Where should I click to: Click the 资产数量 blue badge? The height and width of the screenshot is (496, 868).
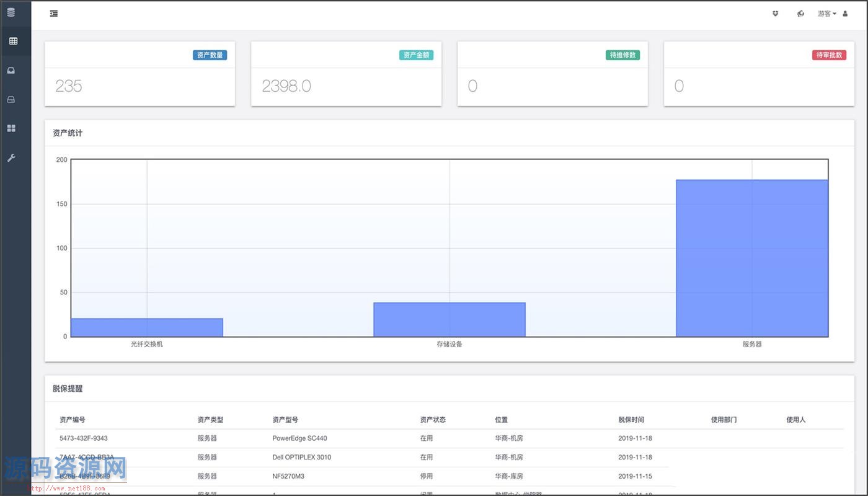(x=210, y=55)
